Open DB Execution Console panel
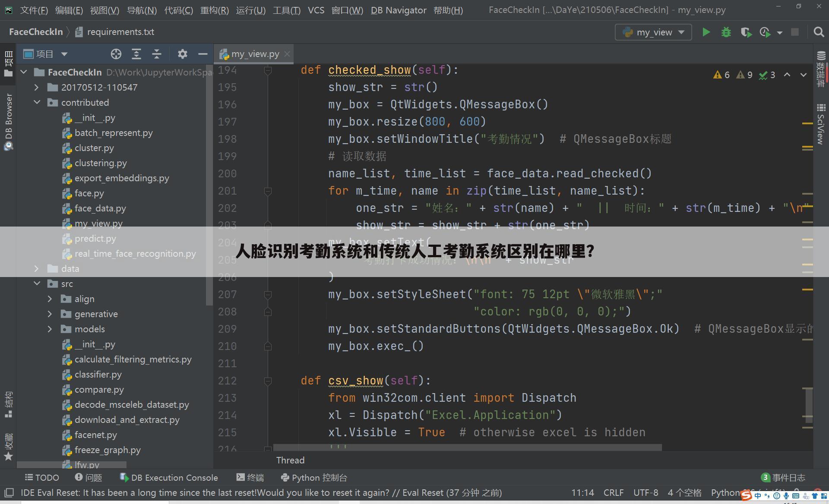The height and width of the screenshot is (504, 829). [169, 478]
